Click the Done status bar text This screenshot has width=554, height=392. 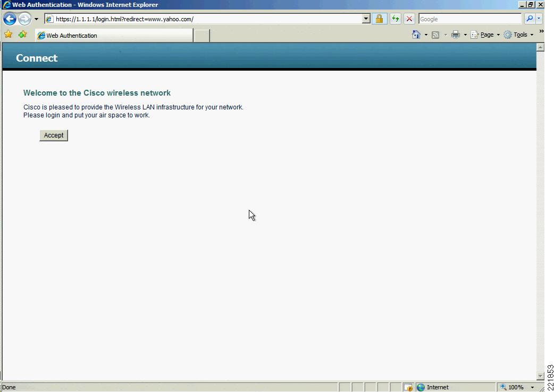(9, 387)
